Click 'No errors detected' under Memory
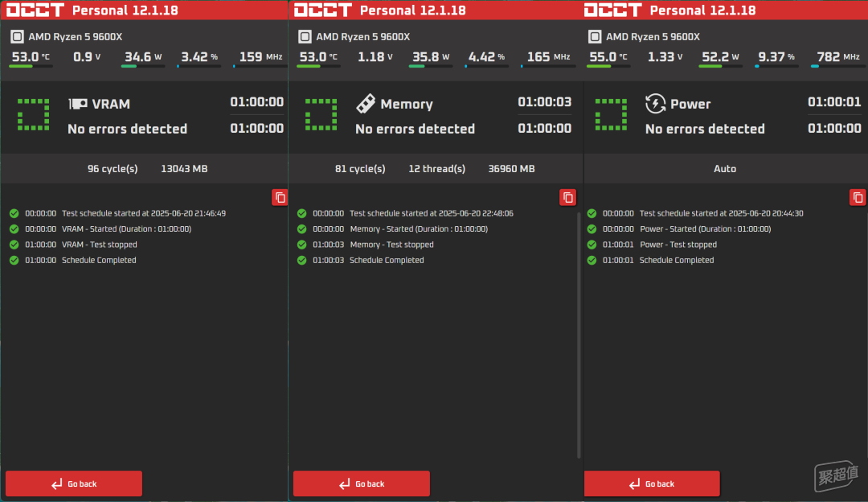The width and height of the screenshot is (868, 502). click(416, 129)
